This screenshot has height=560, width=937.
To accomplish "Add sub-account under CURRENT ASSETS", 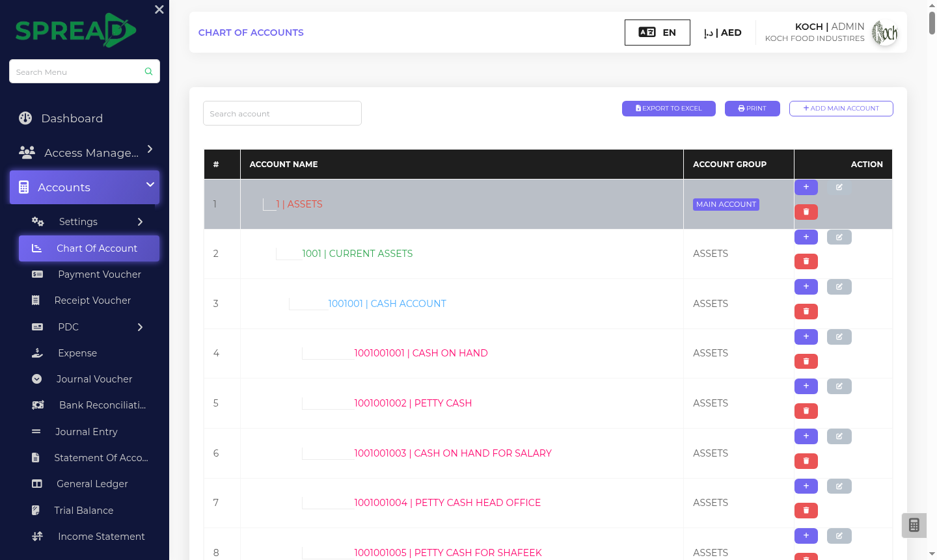I will 806,237.
